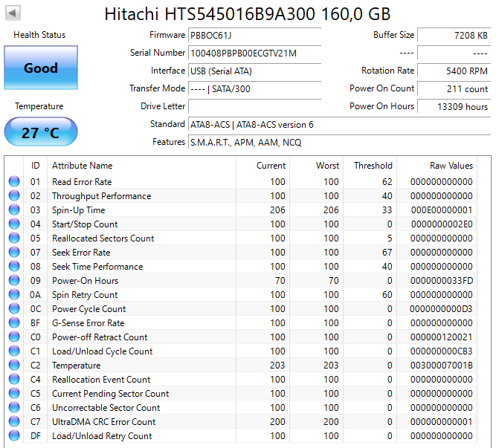Click threshold 67 in Seek Error Rate row

tap(387, 252)
